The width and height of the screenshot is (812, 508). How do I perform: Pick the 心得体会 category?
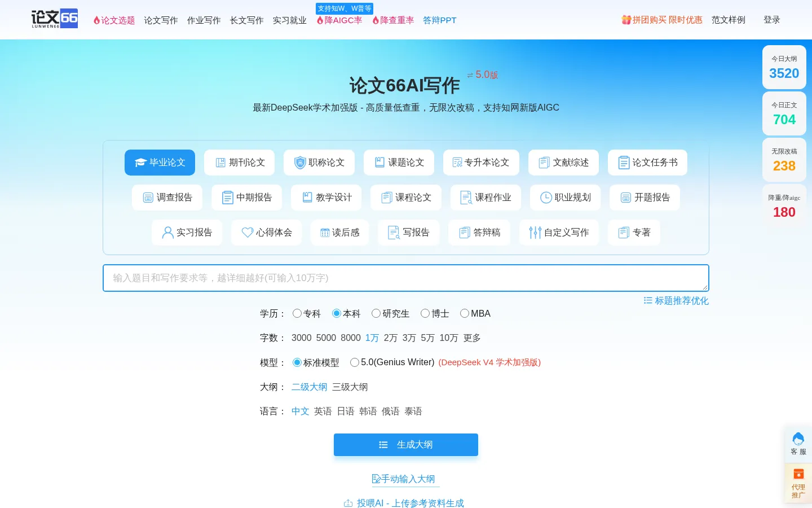266,233
